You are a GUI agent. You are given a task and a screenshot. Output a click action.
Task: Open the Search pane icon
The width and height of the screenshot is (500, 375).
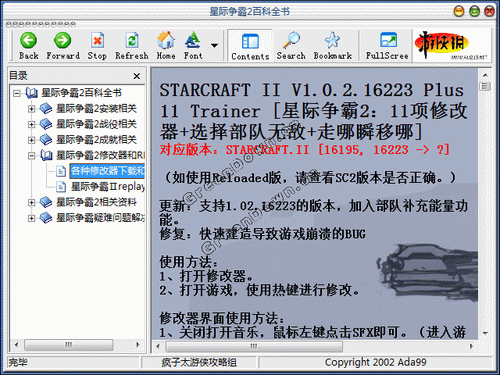click(x=291, y=41)
